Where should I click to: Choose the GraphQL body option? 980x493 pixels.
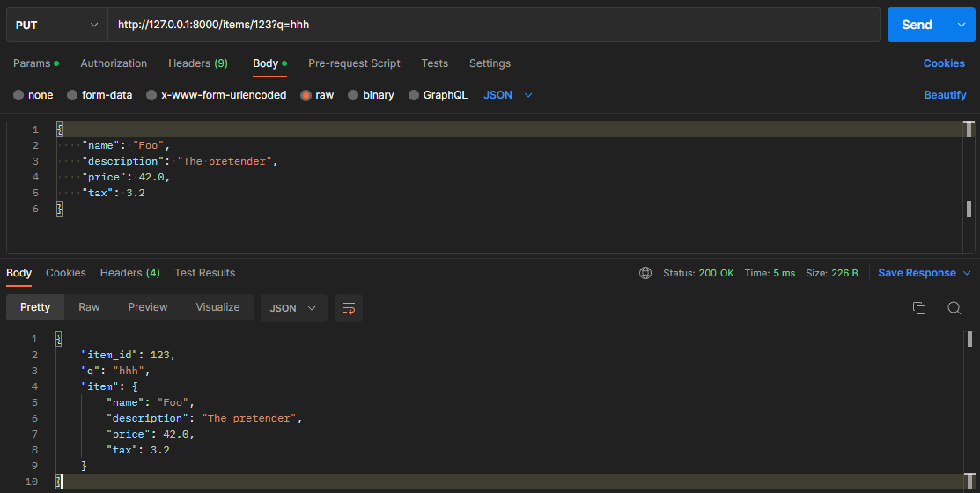[414, 95]
